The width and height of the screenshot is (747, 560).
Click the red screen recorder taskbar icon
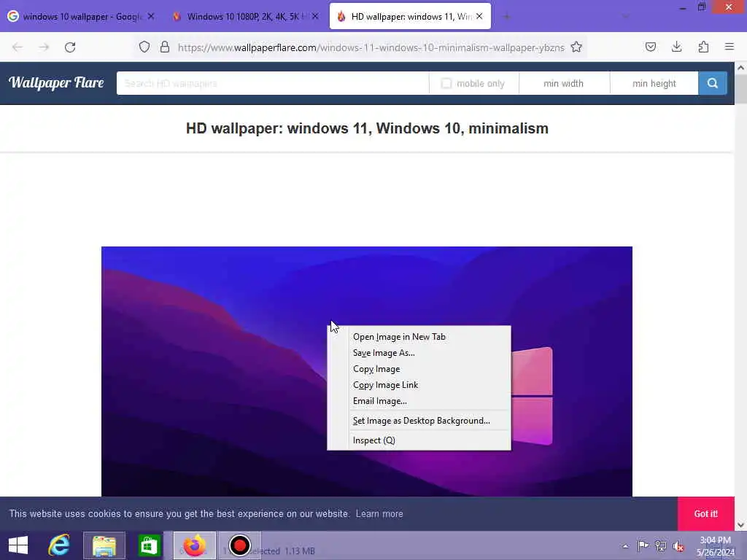click(x=239, y=545)
